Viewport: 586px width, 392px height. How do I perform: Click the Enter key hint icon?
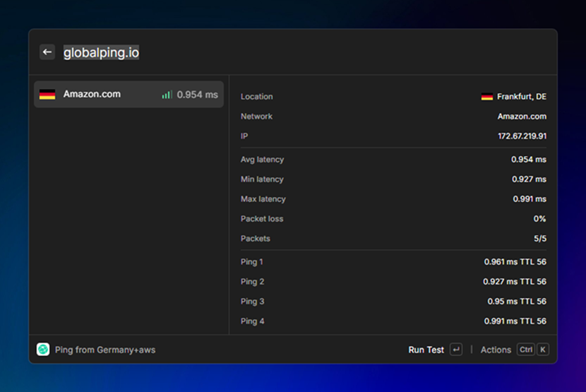(x=456, y=350)
